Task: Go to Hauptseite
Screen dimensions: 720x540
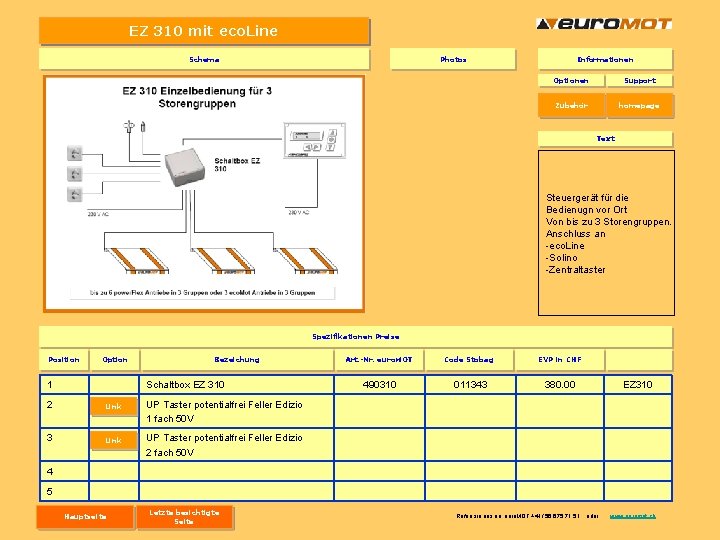Action: pos(85,517)
